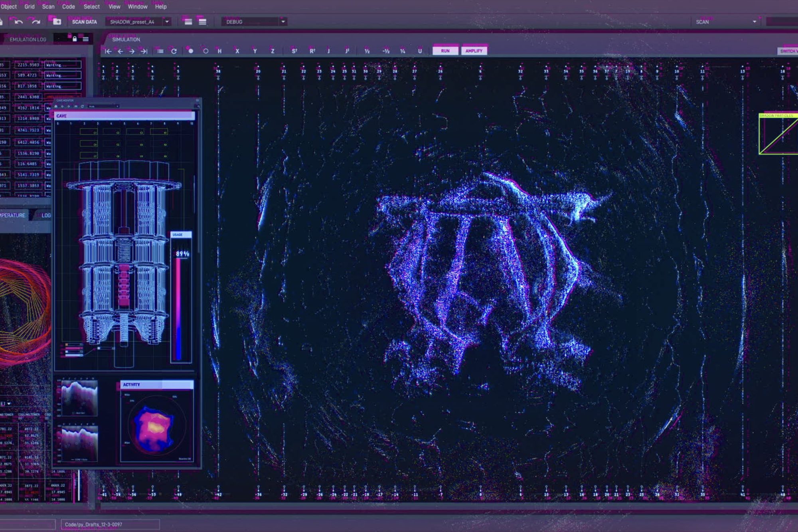Click the refresh simulation icon
Image resolution: width=798 pixels, height=532 pixels.
pyautogui.click(x=174, y=51)
